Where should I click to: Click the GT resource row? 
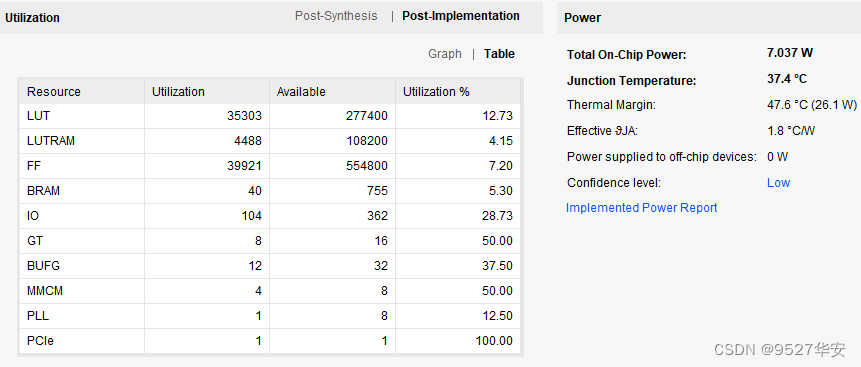pyautogui.click(x=270, y=241)
